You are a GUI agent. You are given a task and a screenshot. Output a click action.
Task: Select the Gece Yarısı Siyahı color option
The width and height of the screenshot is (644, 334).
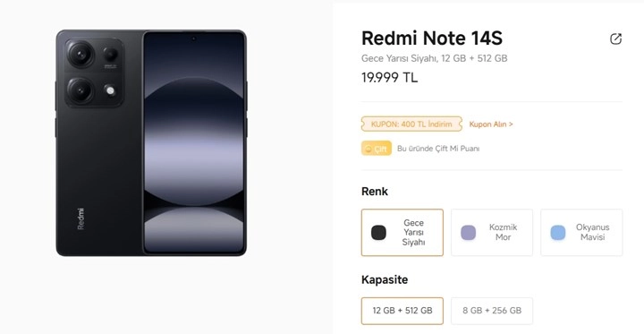pyautogui.click(x=402, y=233)
